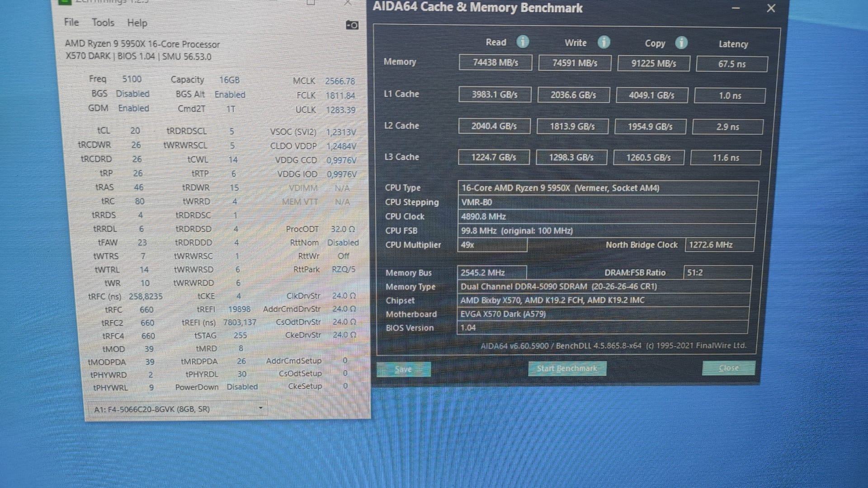This screenshot has width=868, height=488.
Task: Select the L3 Cache Write value 1298.3 GB/s
Action: point(571,157)
